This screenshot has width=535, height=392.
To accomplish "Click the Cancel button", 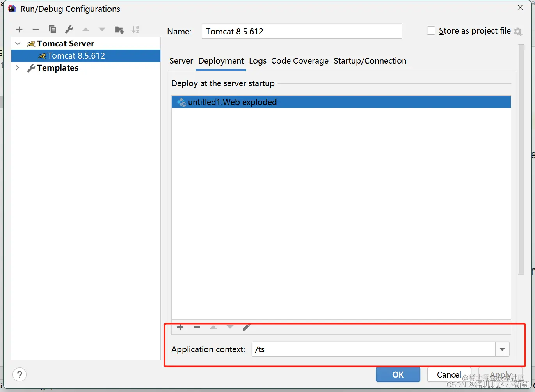I will coord(449,374).
